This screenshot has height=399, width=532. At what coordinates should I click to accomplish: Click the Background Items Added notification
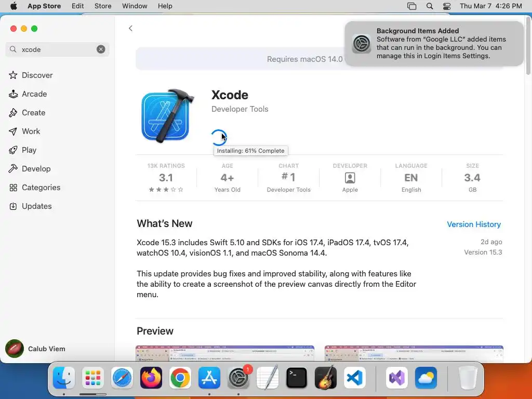pos(434,44)
